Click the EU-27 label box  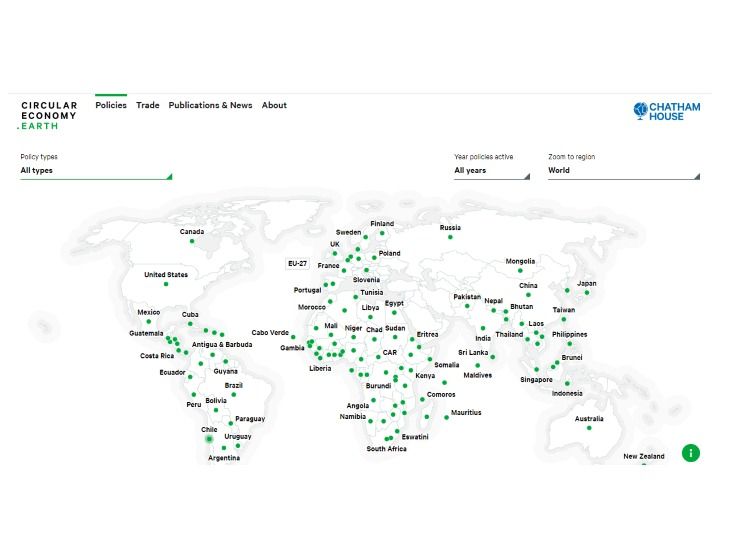tap(297, 263)
